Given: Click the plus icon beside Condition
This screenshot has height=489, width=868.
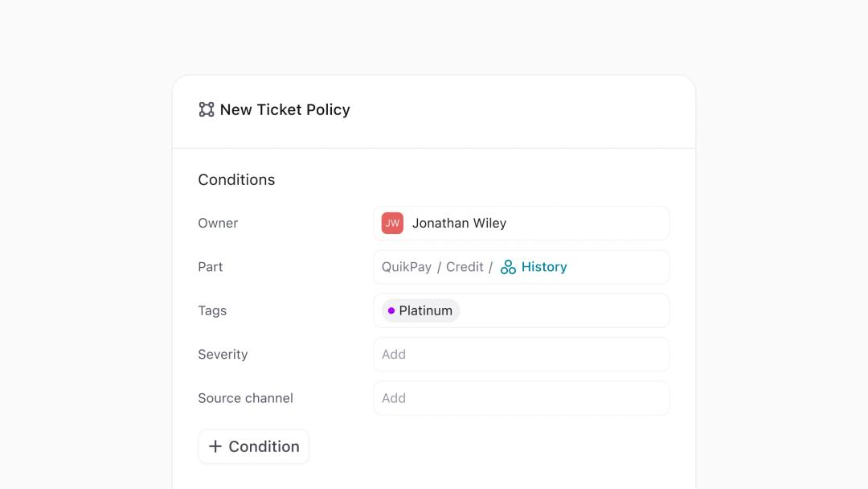Looking at the screenshot, I should click(215, 446).
